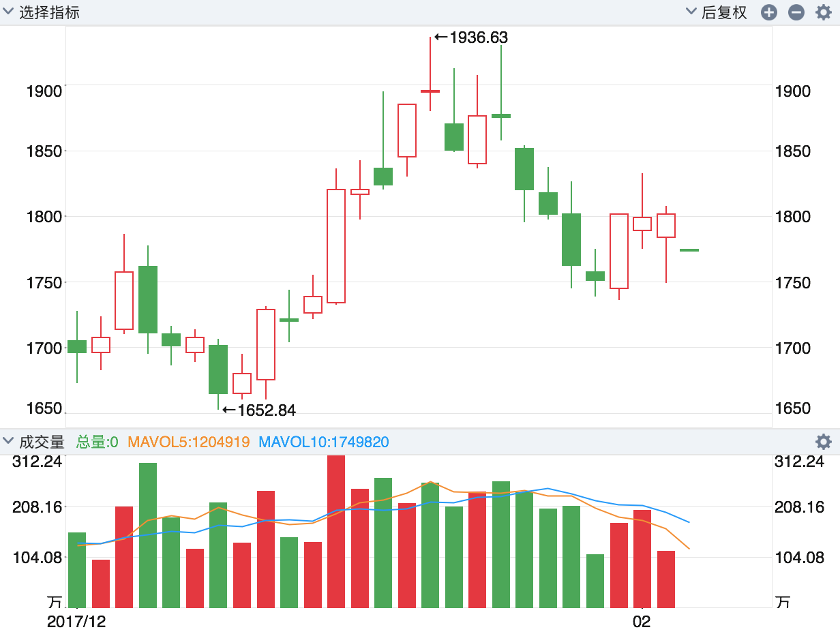The height and width of the screenshot is (634, 840).
Task: Open chart settings gear in top bar
Action: coord(824,12)
